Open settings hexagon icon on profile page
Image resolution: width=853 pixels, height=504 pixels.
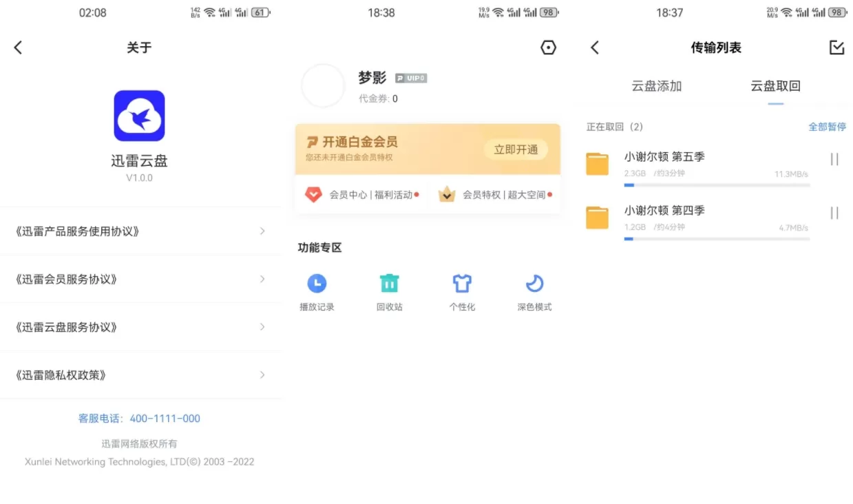(x=549, y=48)
